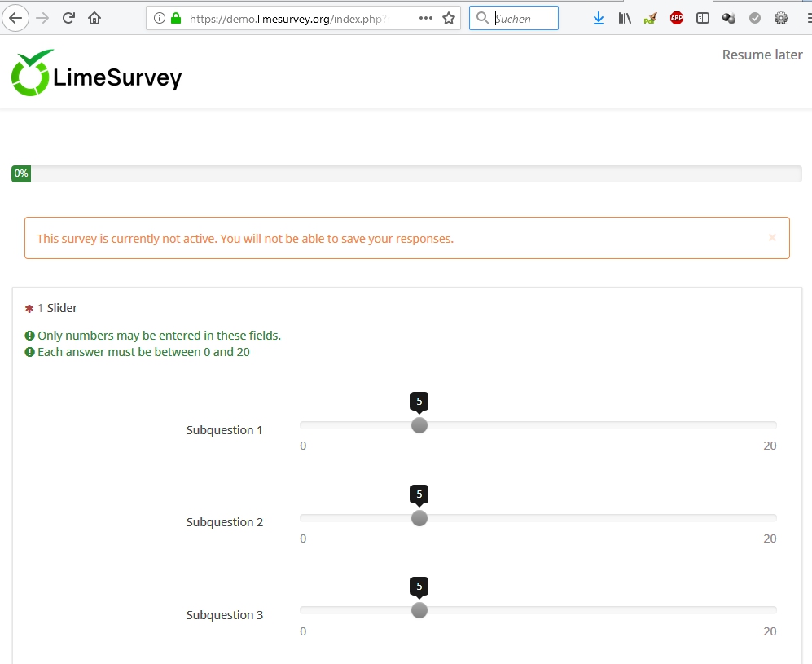Click the 0 minimum label under Subquestion 2
812x664 pixels.
[x=303, y=539]
